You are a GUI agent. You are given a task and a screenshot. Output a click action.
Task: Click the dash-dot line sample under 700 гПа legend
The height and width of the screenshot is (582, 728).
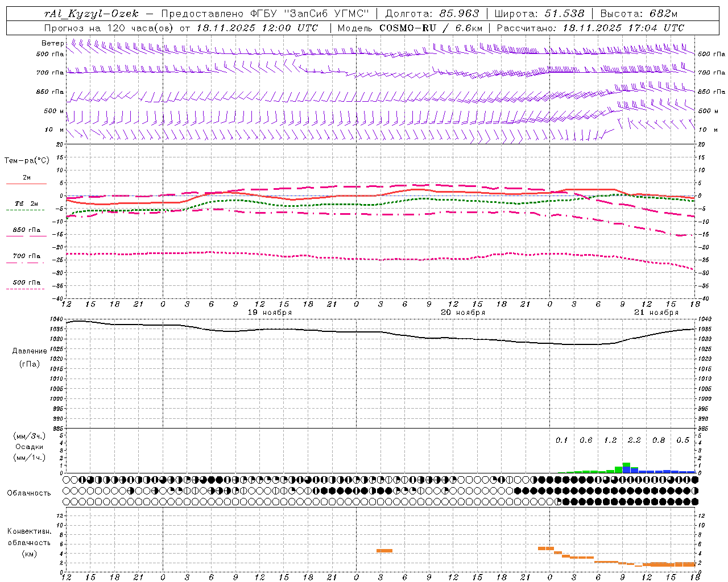coord(25,263)
